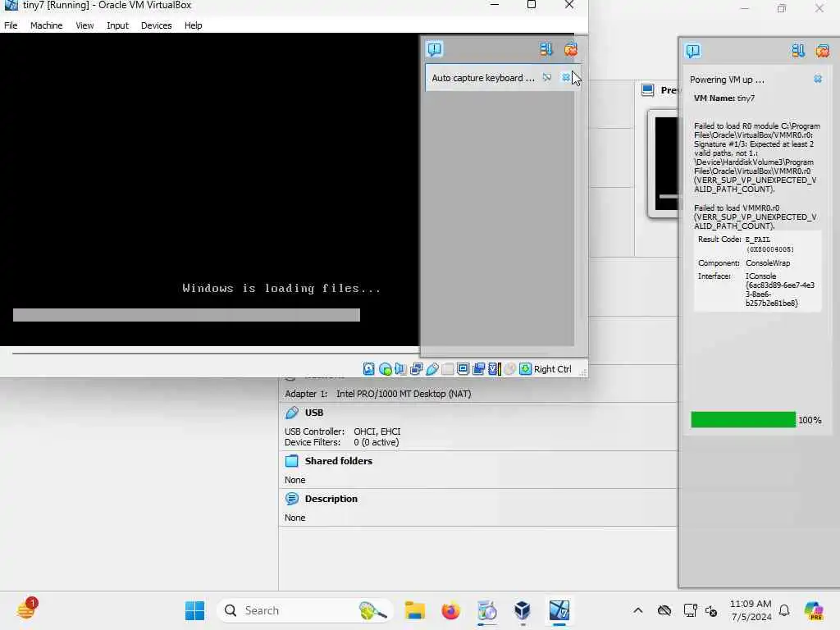Viewport: 840px width, 630px height.
Task: Select the ConsoleWrap component value
Action: (768, 263)
